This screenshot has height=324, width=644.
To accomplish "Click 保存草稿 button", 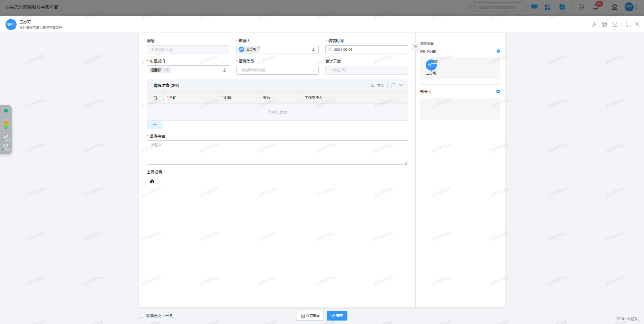I will point(310,316).
